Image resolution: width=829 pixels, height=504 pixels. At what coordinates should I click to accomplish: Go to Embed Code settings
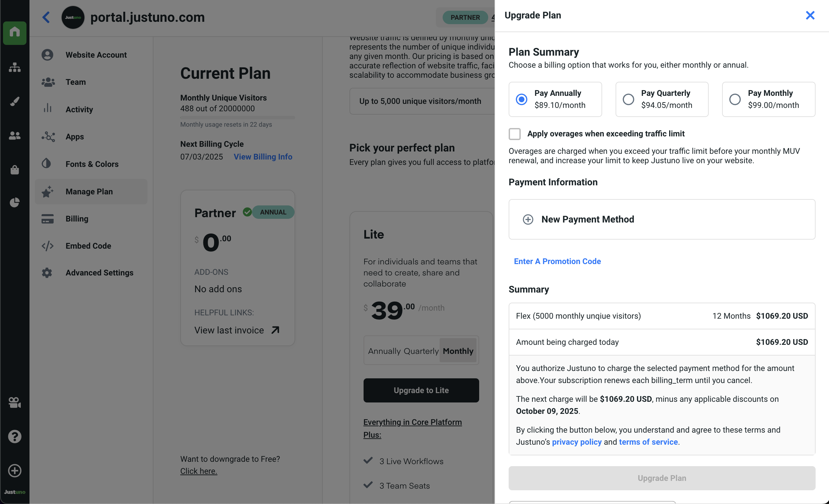coord(88,246)
